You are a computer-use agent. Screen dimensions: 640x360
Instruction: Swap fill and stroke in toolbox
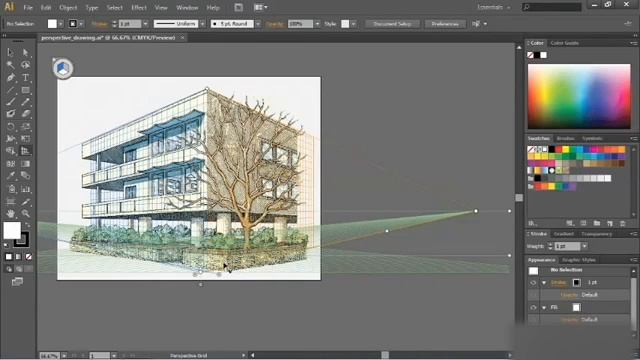point(28,224)
